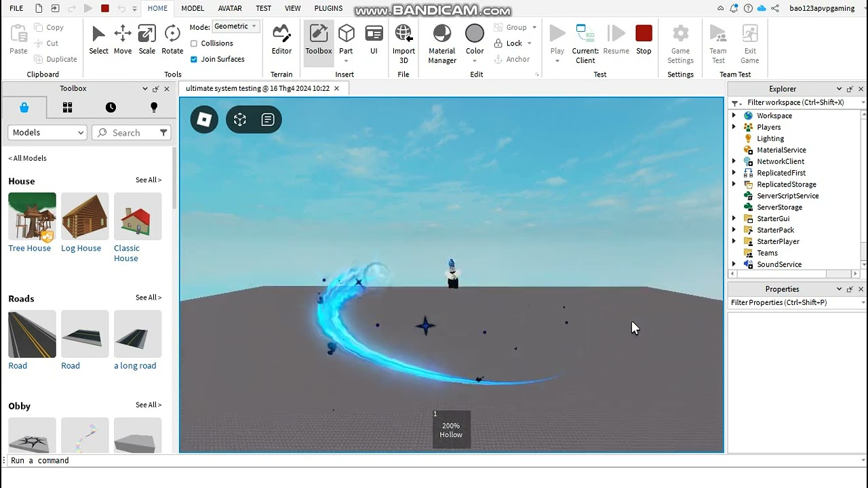Viewport: 868px width, 488px height.
Task: Toggle the Join Surfaces checkbox
Action: [x=194, y=59]
